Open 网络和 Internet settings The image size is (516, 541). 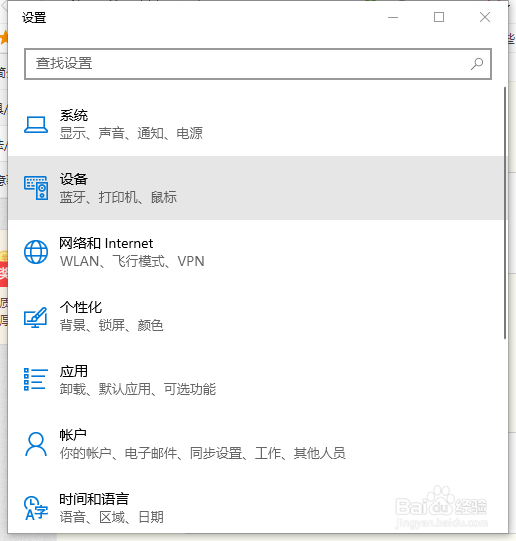[x=256, y=252]
